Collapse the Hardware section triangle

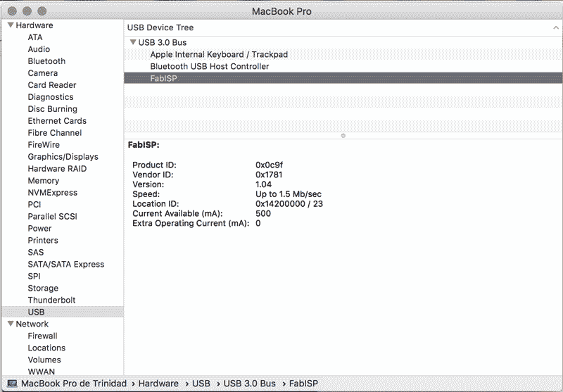(x=11, y=25)
